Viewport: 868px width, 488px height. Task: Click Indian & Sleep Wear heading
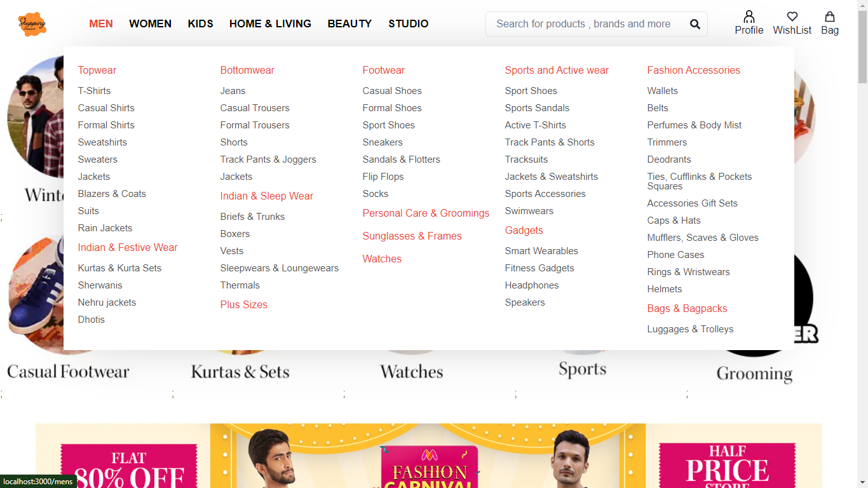click(267, 196)
